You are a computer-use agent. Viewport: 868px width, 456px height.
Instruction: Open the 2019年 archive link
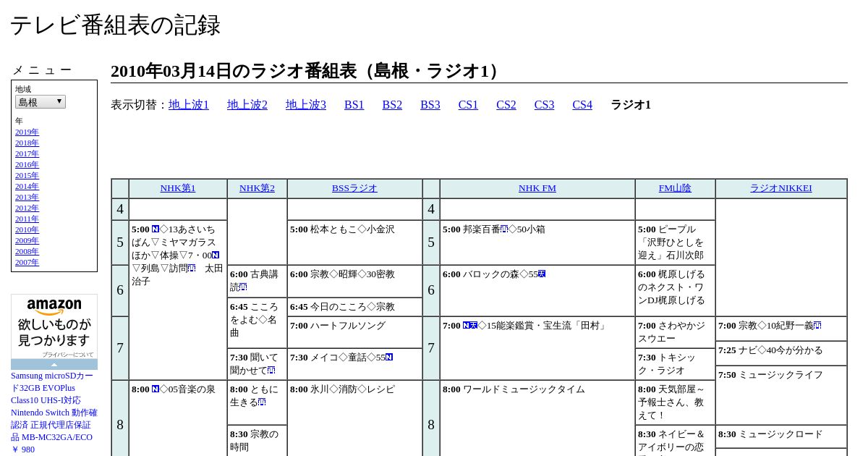pos(27,132)
